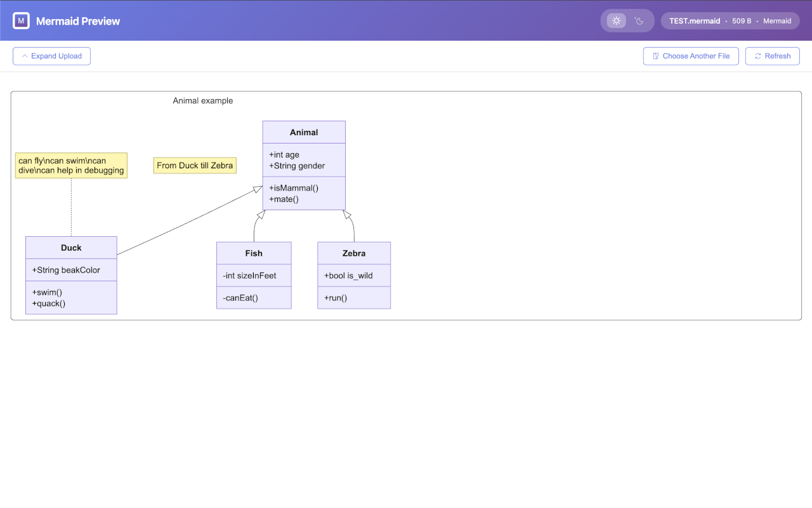Click Choose Another File button
This screenshot has height=508, width=812.
[x=691, y=56]
